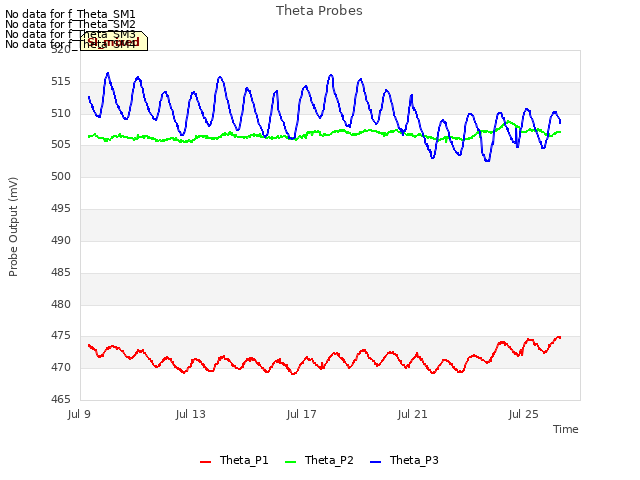Click the Jul 9 x-axis tick label
640x480 pixels.
(x=79, y=414)
